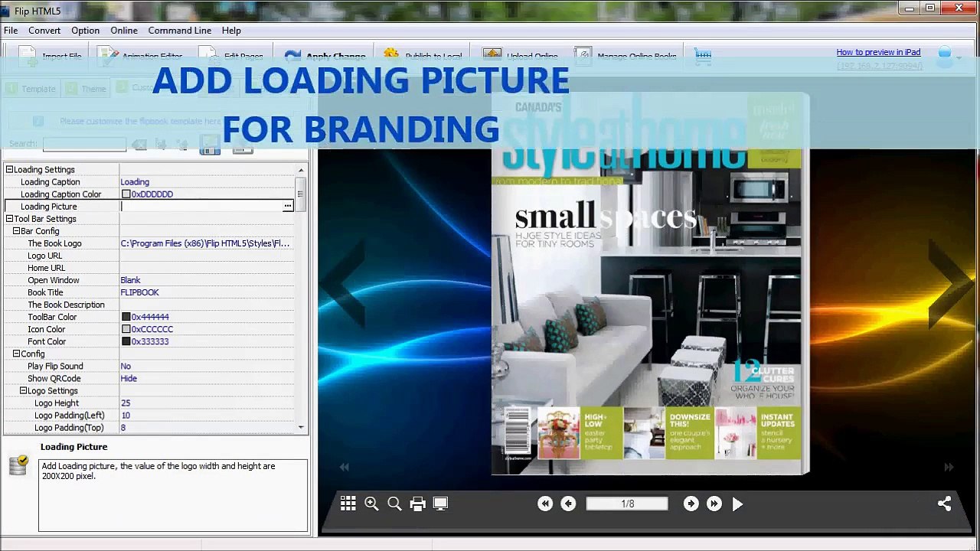
Task: Click the print icon in flipbook toolbar
Action: tap(417, 504)
